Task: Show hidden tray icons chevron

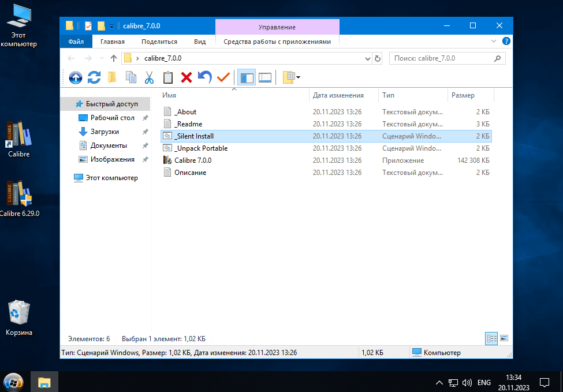Action: point(439,382)
